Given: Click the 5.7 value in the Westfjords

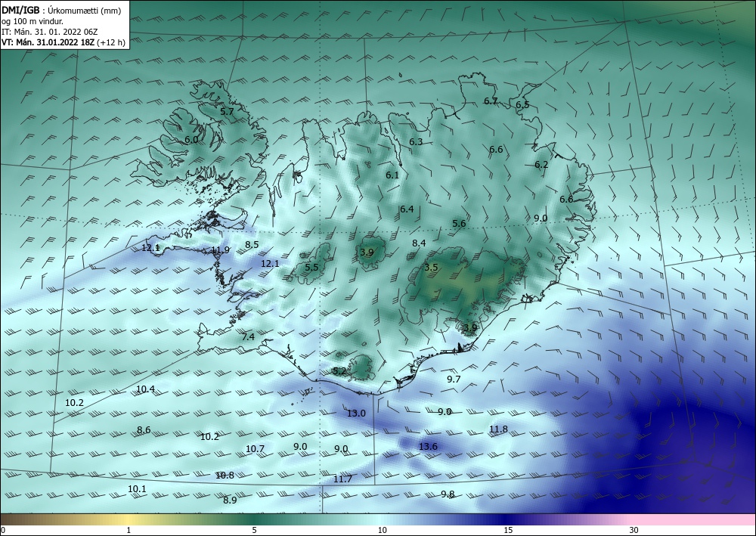Looking at the screenshot, I should click(227, 111).
